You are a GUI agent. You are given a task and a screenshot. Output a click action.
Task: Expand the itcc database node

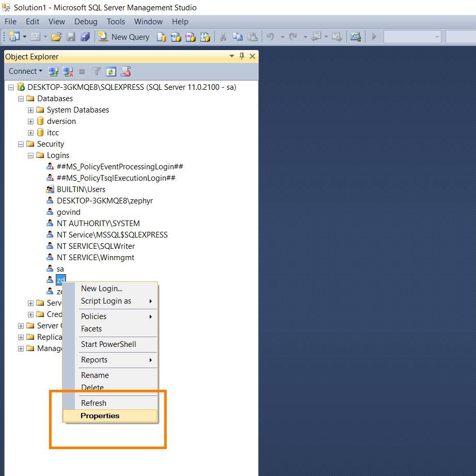point(31,133)
